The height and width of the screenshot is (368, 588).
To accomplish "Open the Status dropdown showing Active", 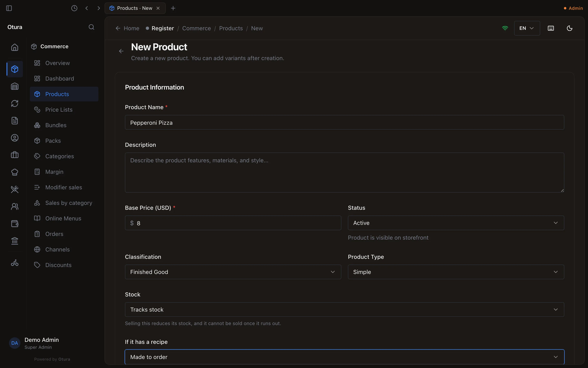I will [456, 223].
